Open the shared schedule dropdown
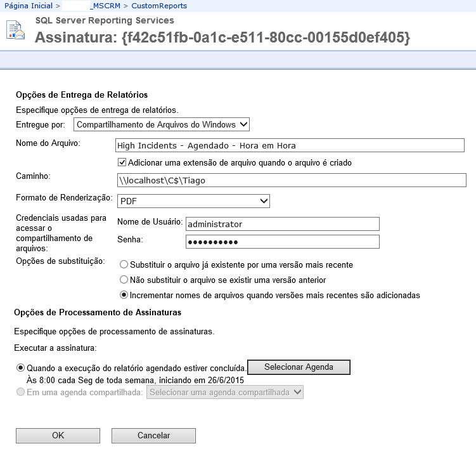The width and height of the screenshot is (476, 451). pos(225,393)
